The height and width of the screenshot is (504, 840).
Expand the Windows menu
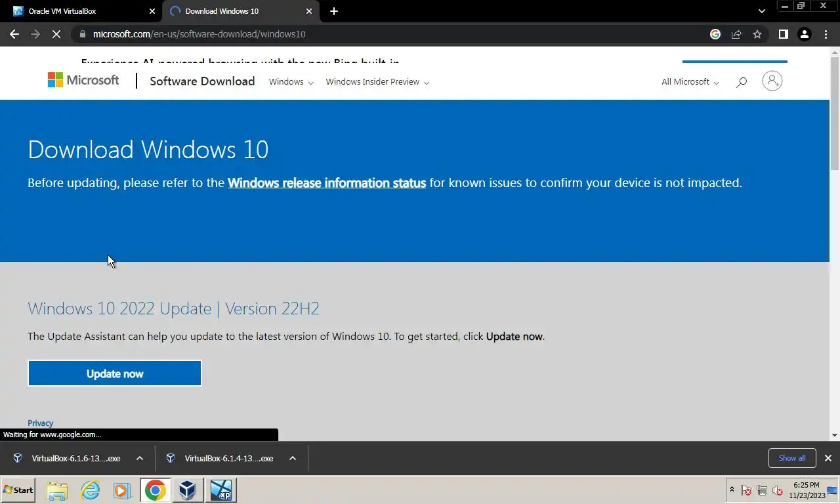pos(291,82)
